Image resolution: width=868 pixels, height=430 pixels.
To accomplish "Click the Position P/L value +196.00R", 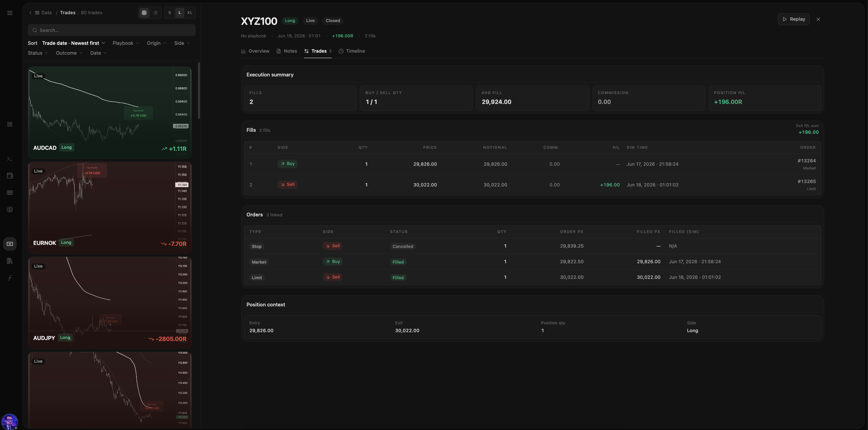I will click(728, 102).
